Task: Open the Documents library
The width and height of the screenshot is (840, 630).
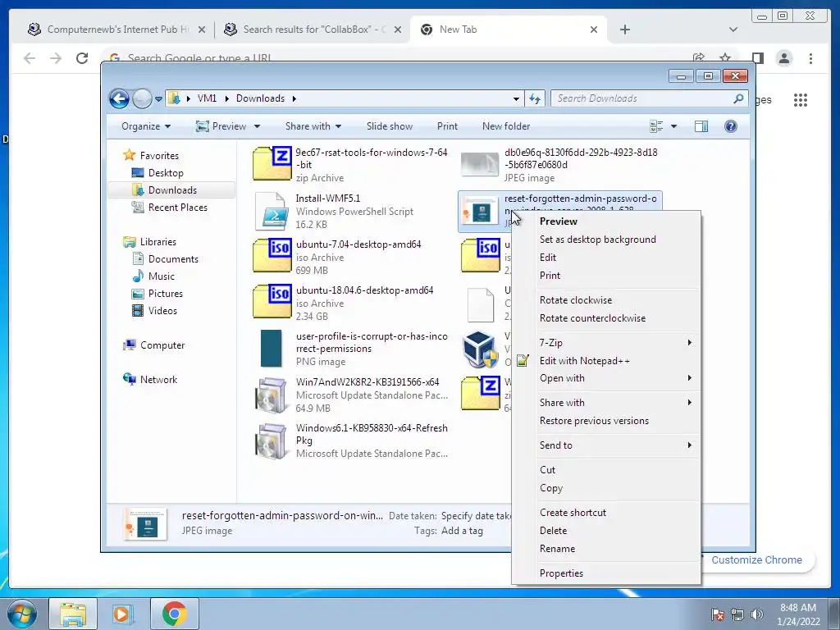Action: point(173,258)
